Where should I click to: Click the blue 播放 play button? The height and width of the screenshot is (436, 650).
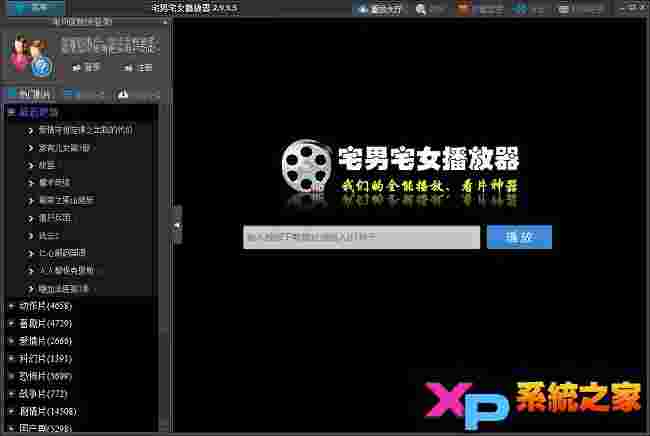(519, 237)
